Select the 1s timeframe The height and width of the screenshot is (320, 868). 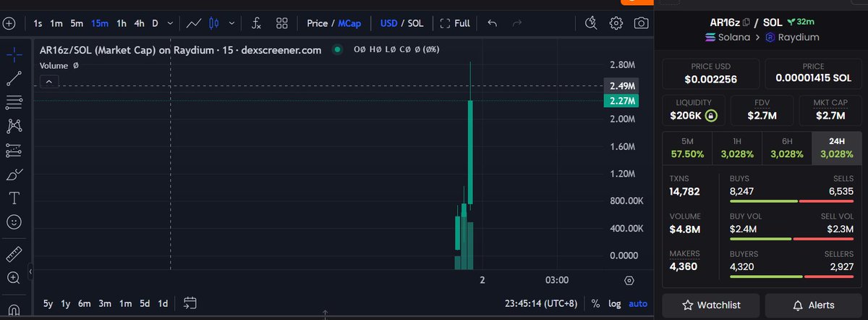pyautogui.click(x=38, y=23)
